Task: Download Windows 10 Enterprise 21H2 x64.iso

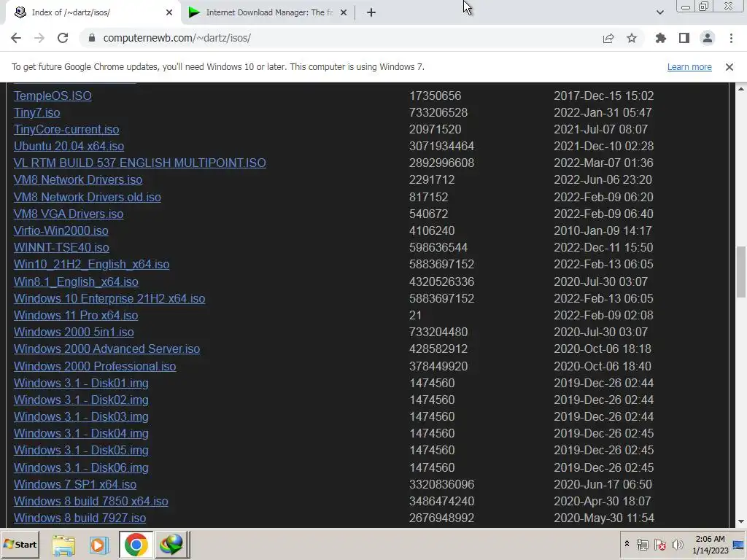Action: pyautogui.click(x=109, y=298)
